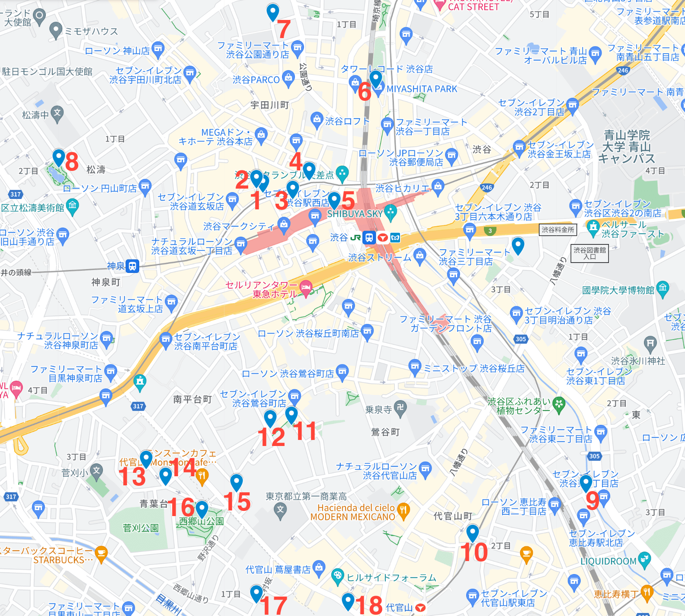
Task: Click the 渋谷スクランブル交差点 landmark icon
Action: tap(342, 173)
